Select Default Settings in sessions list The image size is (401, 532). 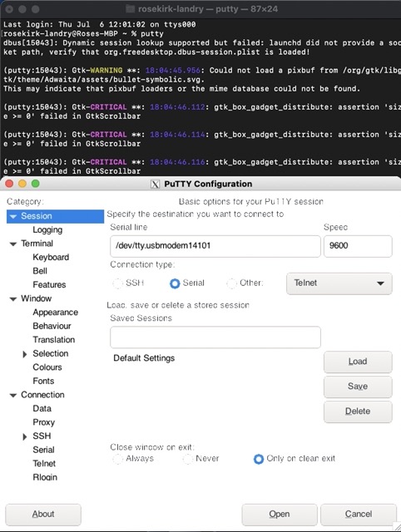coord(144,358)
